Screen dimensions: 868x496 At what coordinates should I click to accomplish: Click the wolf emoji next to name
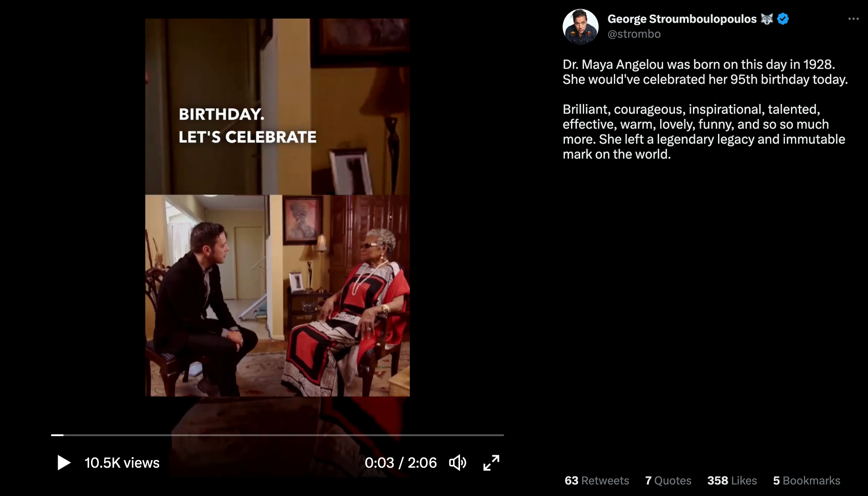coord(767,19)
